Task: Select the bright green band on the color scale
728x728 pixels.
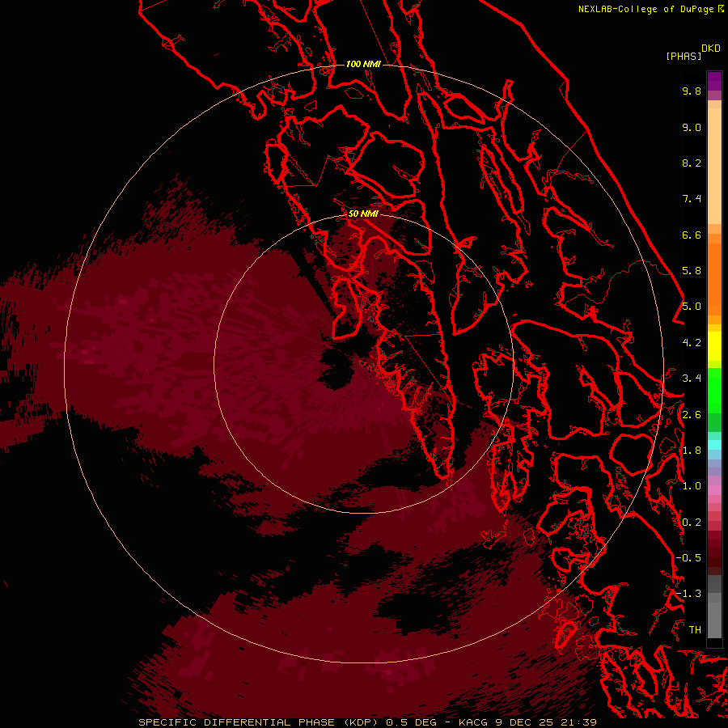Action: coord(714,391)
